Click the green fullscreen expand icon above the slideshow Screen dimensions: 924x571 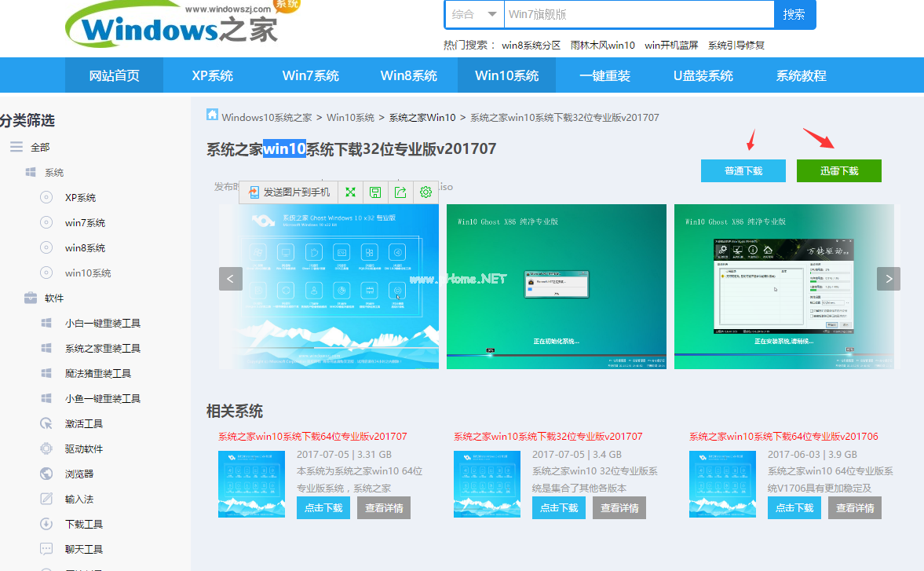(x=350, y=192)
